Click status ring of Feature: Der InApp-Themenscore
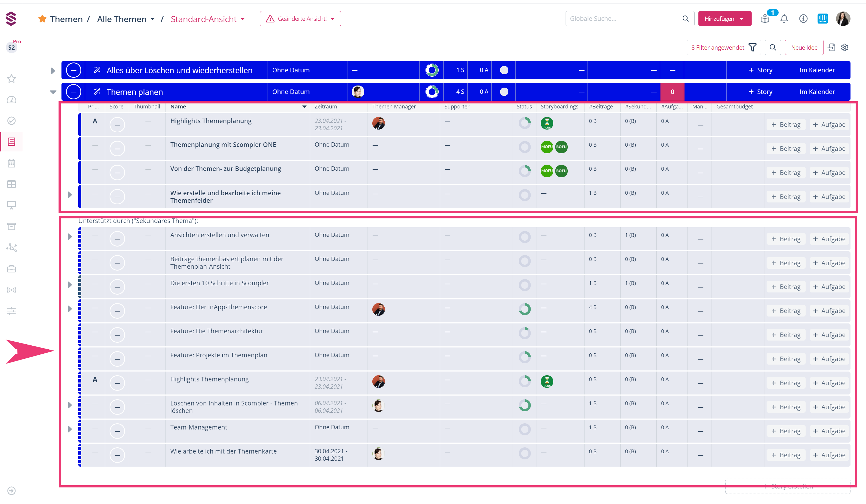 click(524, 309)
